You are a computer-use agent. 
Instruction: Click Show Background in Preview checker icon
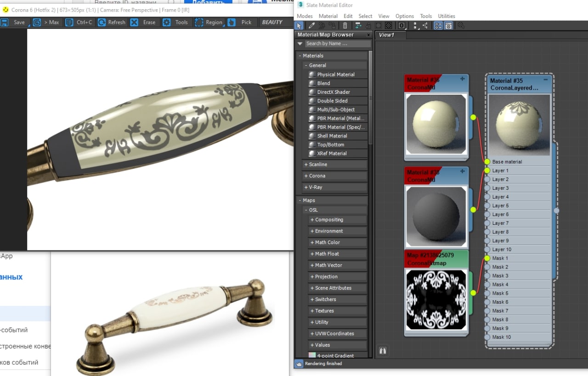pyautogui.click(x=389, y=26)
